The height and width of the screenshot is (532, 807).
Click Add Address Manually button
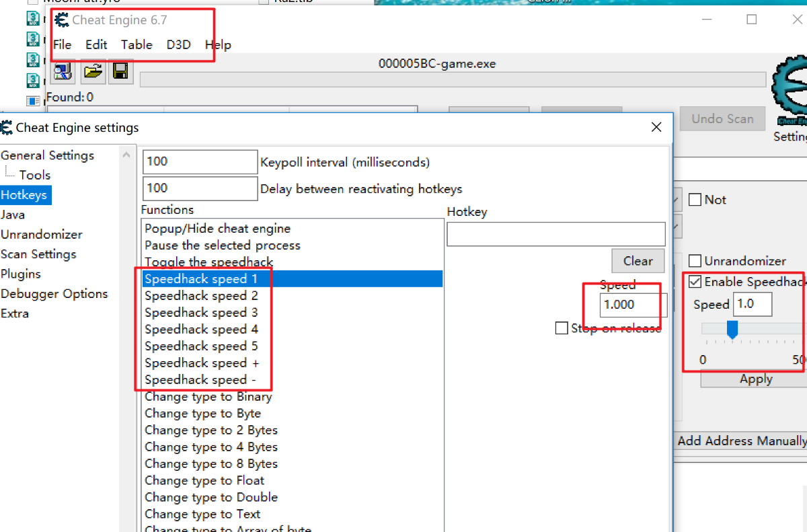(741, 441)
